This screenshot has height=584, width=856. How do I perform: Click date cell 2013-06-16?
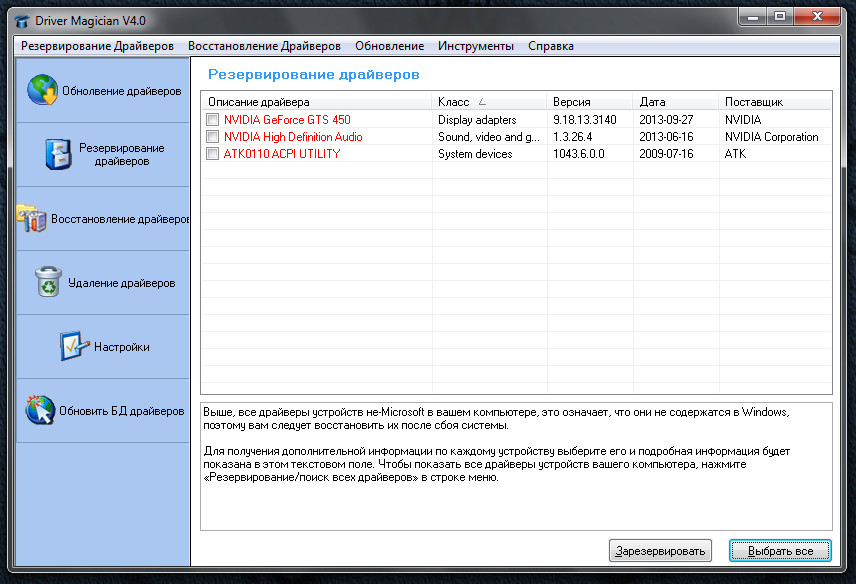pos(666,136)
